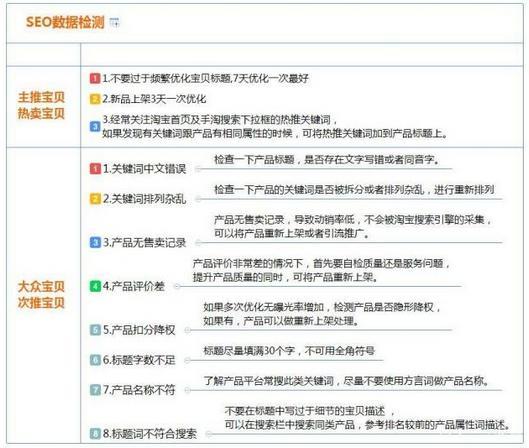Collapse the branch node after 7.产品名称不符

[x=188, y=390]
